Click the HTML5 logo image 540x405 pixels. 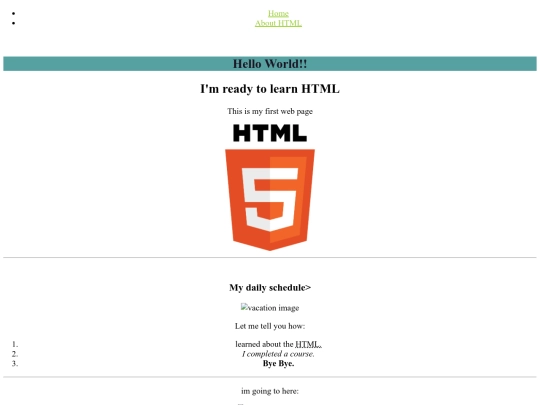point(270,187)
